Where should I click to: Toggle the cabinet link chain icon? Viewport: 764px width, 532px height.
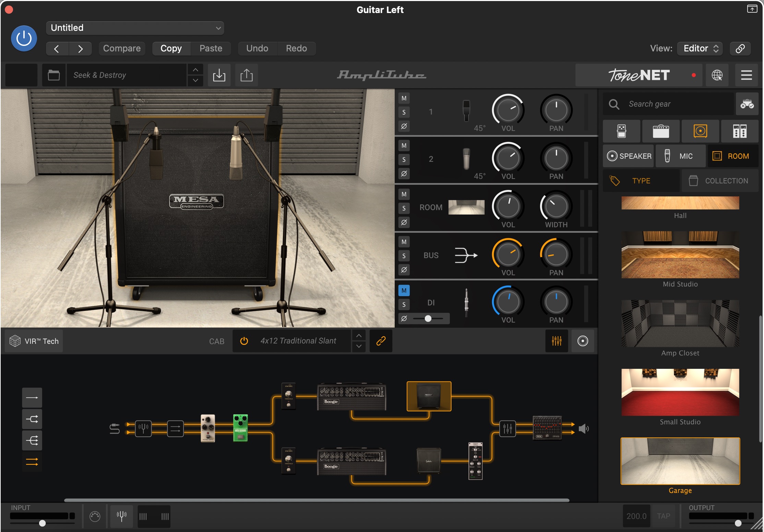click(x=381, y=341)
